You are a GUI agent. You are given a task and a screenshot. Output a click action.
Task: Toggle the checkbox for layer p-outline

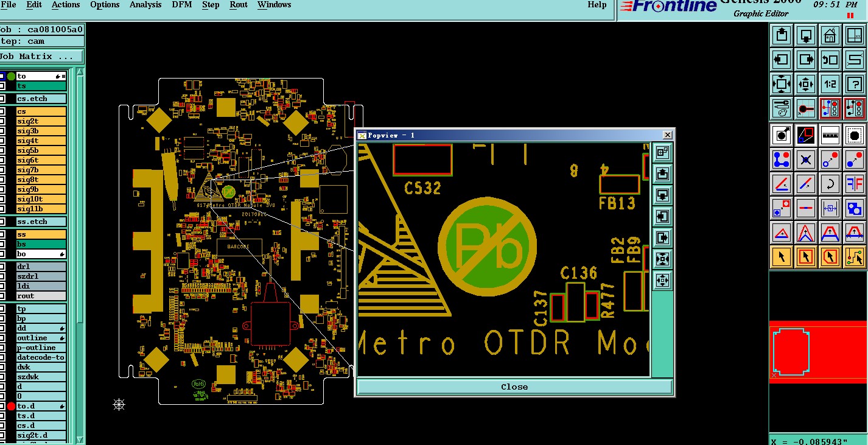coord(2,348)
